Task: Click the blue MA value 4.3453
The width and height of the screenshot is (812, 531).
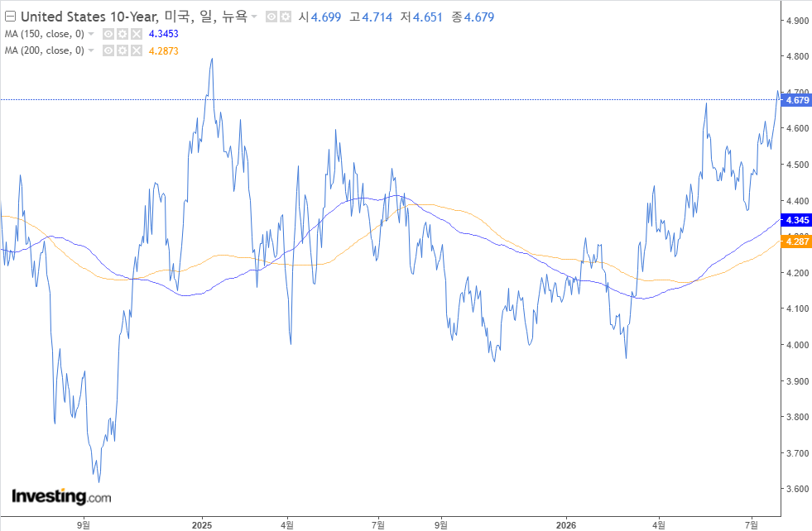Action: [x=164, y=34]
